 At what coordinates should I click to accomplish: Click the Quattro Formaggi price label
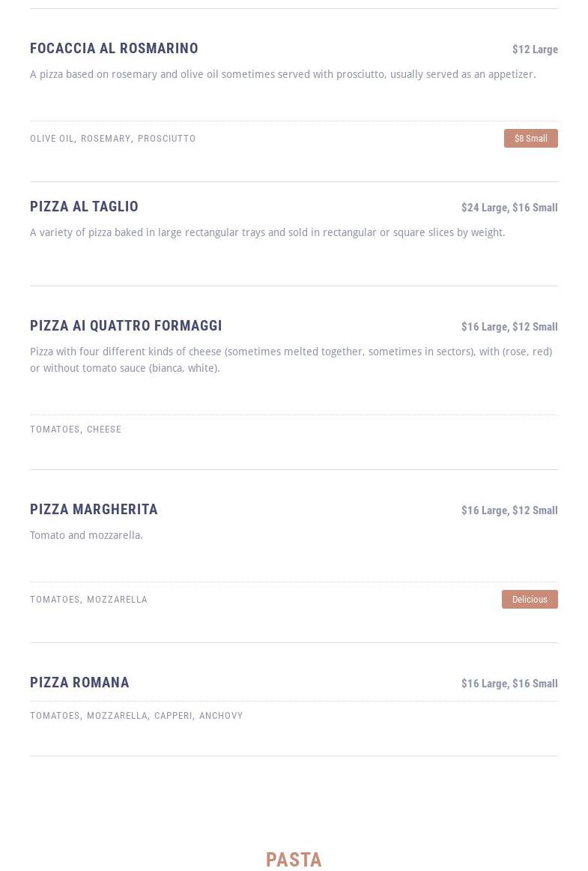click(509, 327)
